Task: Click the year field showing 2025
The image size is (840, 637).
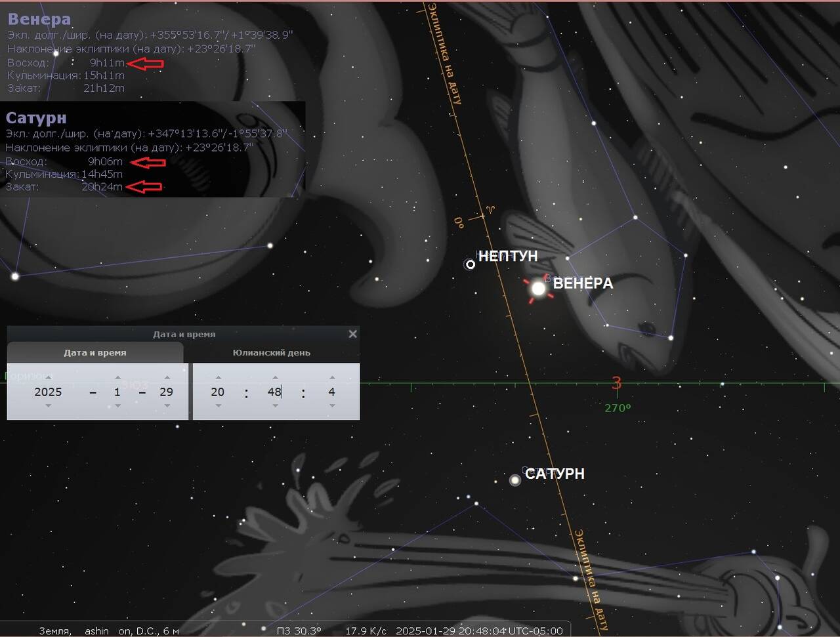Action: pos(49,392)
